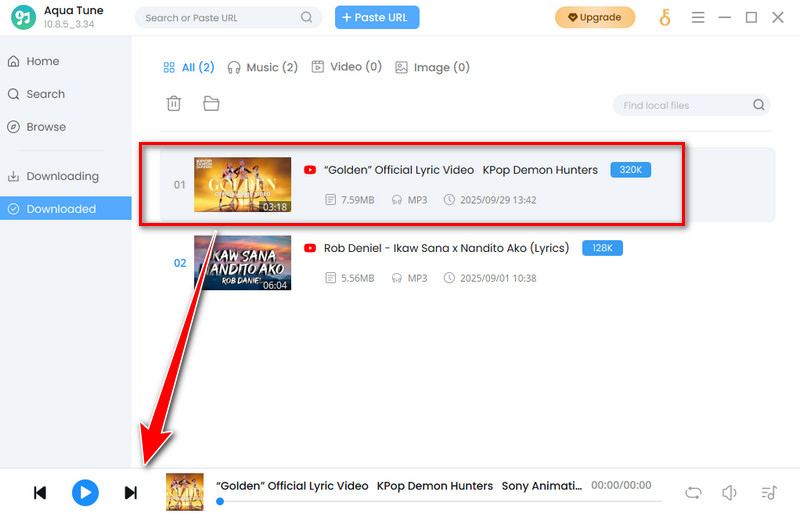Select the Downloaded section

(66, 208)
